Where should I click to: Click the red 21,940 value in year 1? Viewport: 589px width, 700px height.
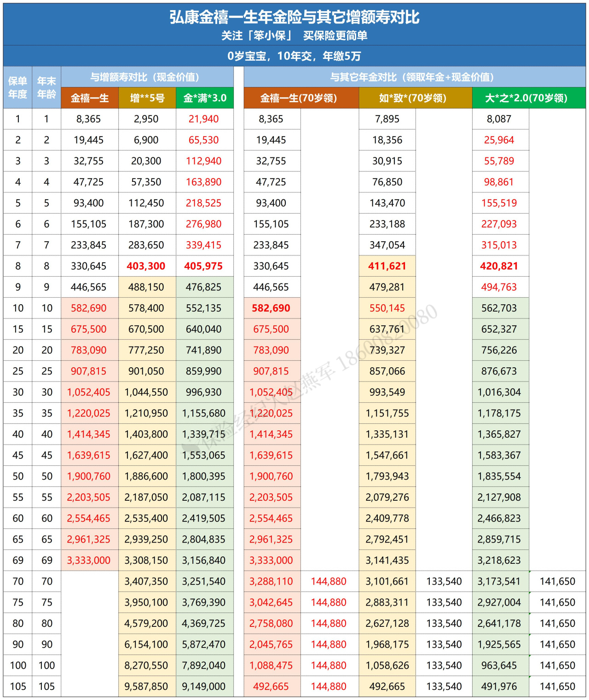(203, 119)
